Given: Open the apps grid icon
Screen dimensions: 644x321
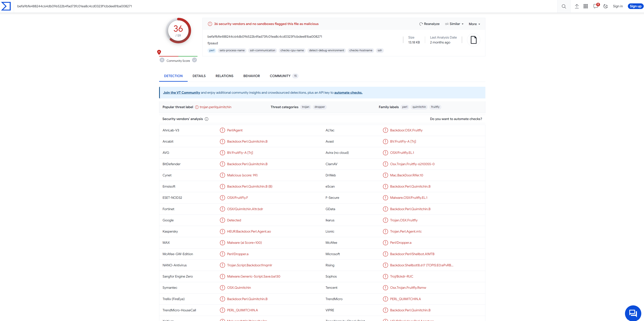Looking at the screenshot, I should [586, 6].
